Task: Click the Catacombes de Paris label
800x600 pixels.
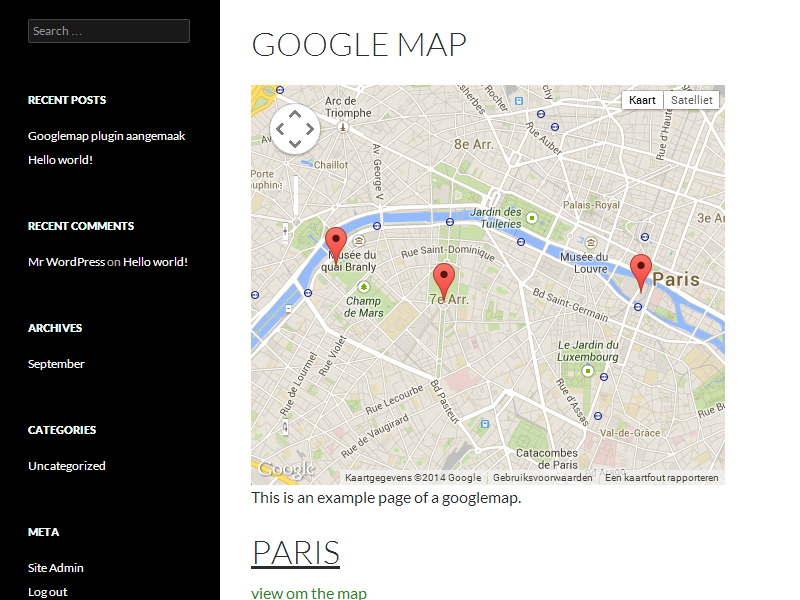Action: click(547, 459)
